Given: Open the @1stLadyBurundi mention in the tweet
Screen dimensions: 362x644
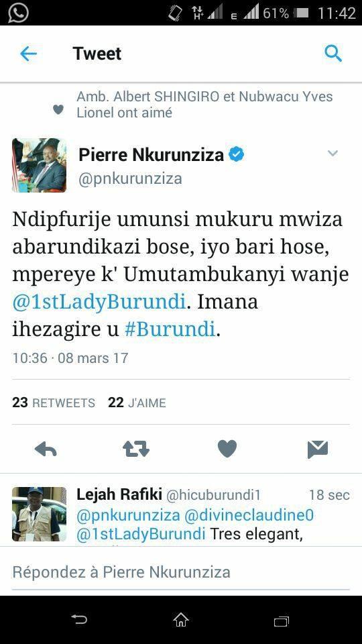Looking at the screenshot, I should [99, 302].
